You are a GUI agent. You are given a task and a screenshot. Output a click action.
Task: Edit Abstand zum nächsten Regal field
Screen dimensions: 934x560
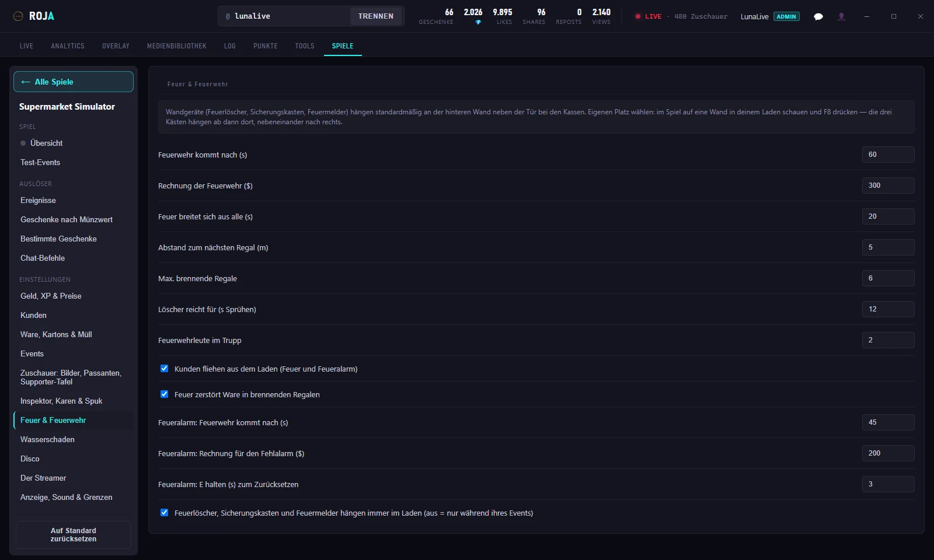[888, 247]
